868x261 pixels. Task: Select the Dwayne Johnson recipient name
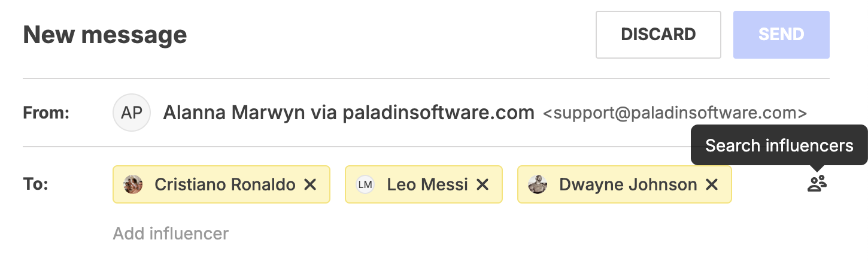[x=628, y=184]
